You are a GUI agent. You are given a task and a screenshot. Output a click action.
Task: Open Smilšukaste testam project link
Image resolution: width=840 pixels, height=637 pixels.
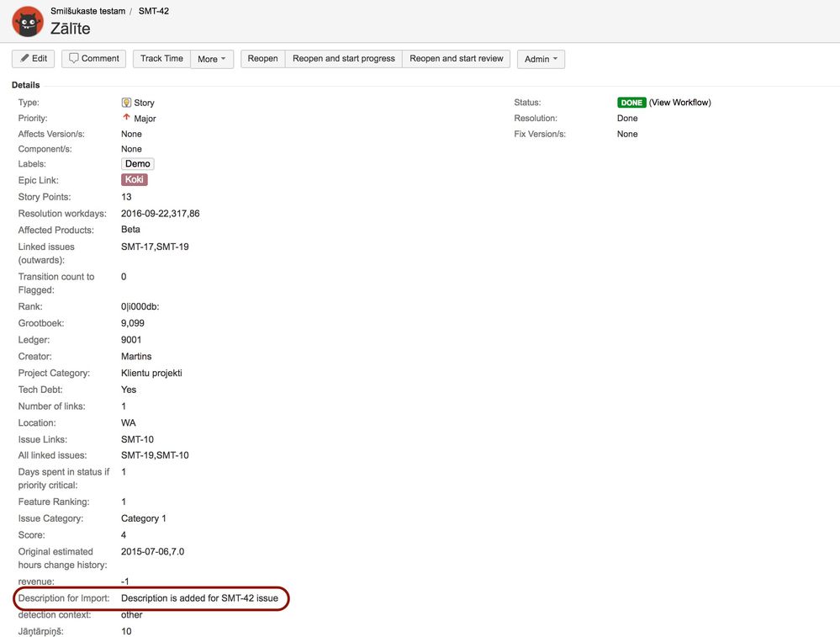[87, 11]
